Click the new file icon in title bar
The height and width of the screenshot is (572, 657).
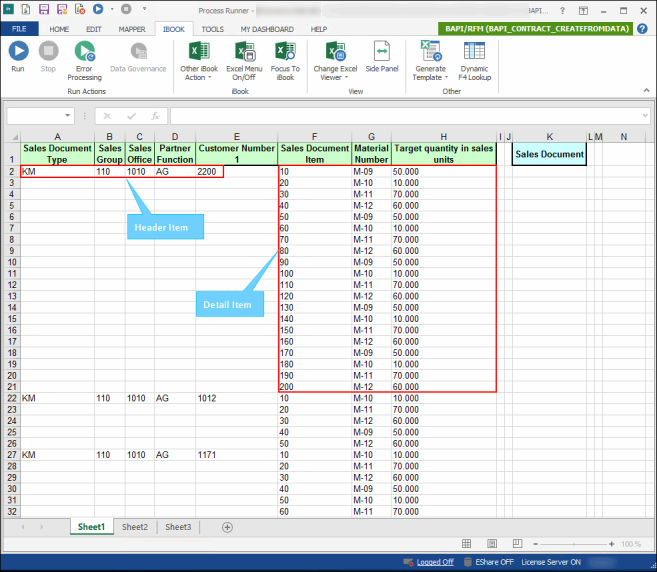[26, 9]
